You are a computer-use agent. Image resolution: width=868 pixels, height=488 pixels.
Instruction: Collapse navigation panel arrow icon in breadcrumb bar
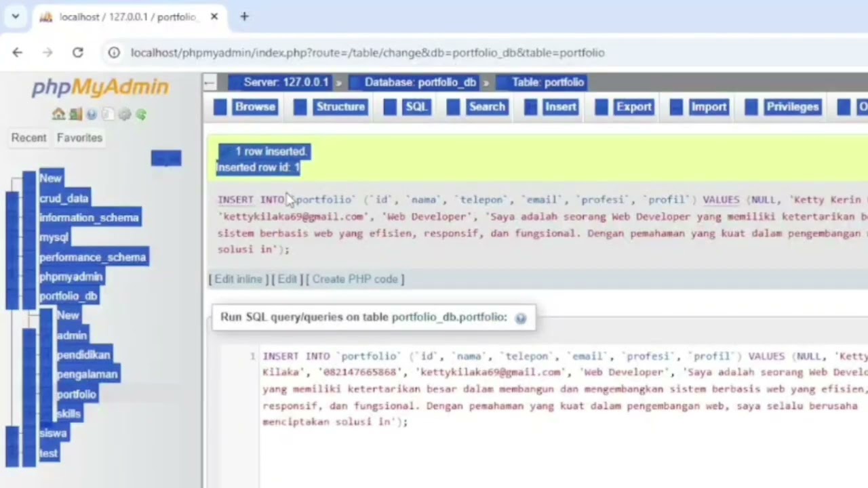pos(210,83)
